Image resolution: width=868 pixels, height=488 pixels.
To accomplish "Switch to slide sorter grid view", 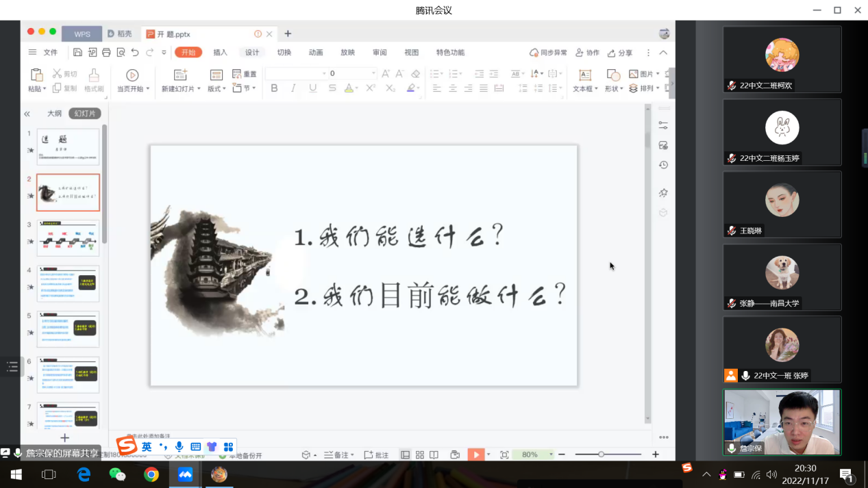I will (420, 455).
